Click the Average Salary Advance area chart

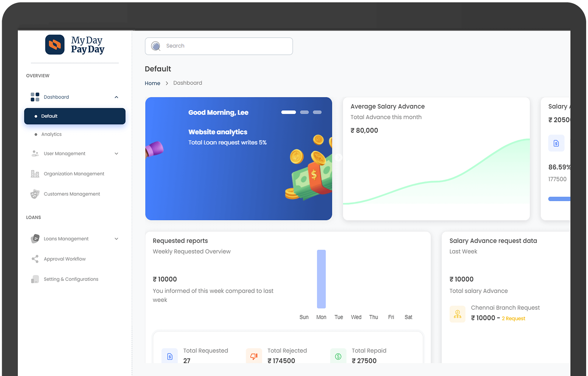click(x=436, y=171)
